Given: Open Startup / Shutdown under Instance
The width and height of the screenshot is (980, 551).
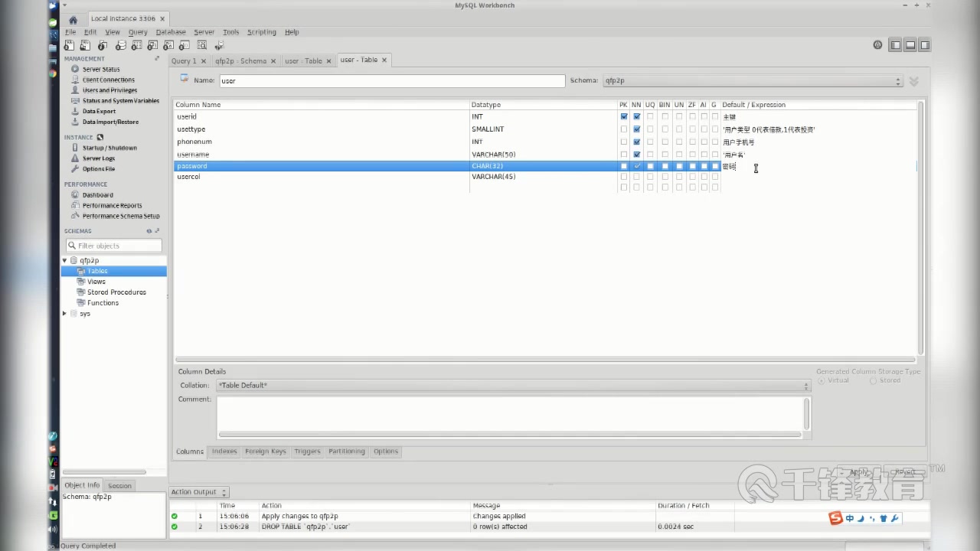Looking at the screenshot, I should pyautogui.click(x=109, y=148).
